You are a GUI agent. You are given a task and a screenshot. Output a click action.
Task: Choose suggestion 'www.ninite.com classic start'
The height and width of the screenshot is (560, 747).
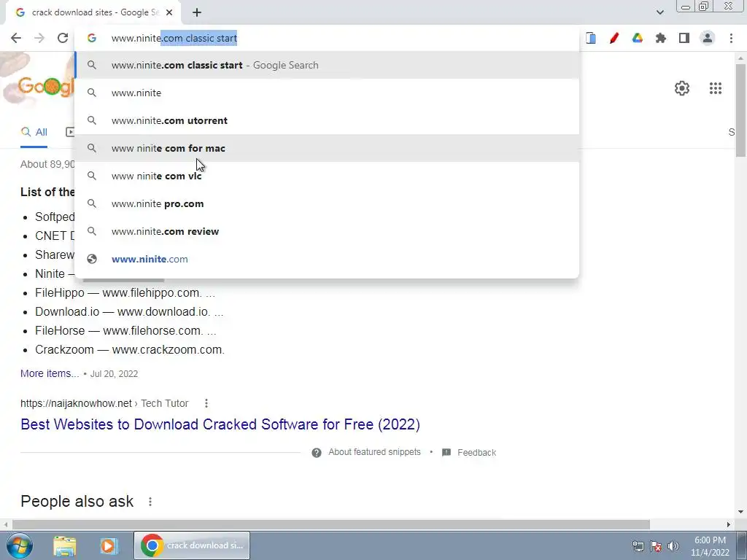coord(327,65)
